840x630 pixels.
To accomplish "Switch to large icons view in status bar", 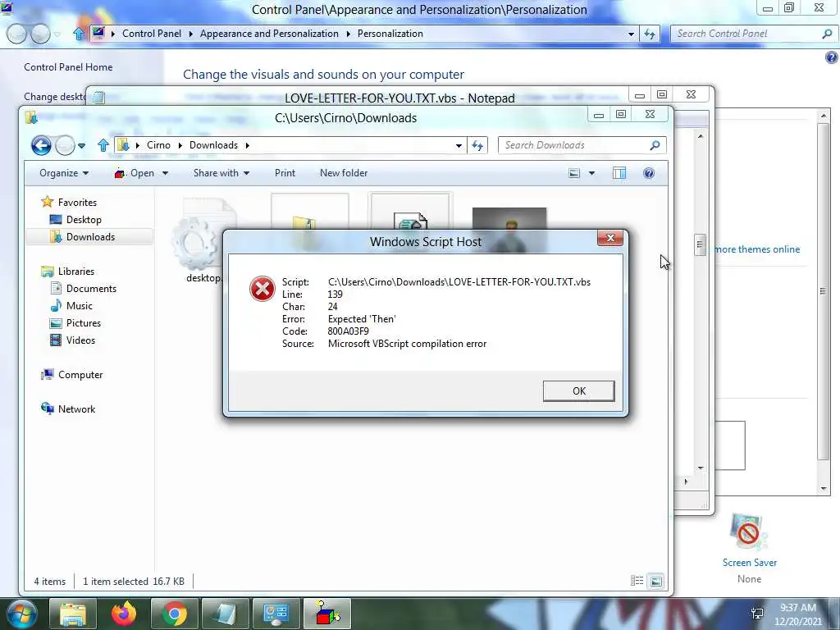I will click(x=655, y=581).
